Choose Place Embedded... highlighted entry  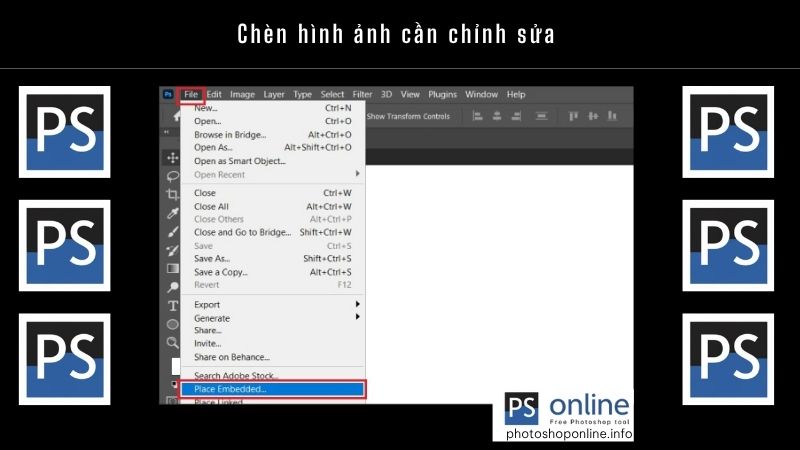point(273,389)
